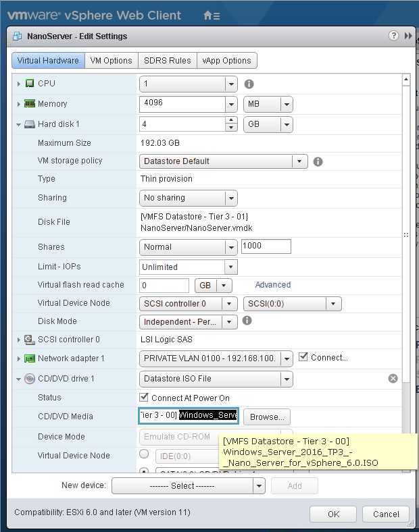The width and height of the screenshot is (419, 532).
Task: Click the Memory module icon
Action: tap(30, 103)
